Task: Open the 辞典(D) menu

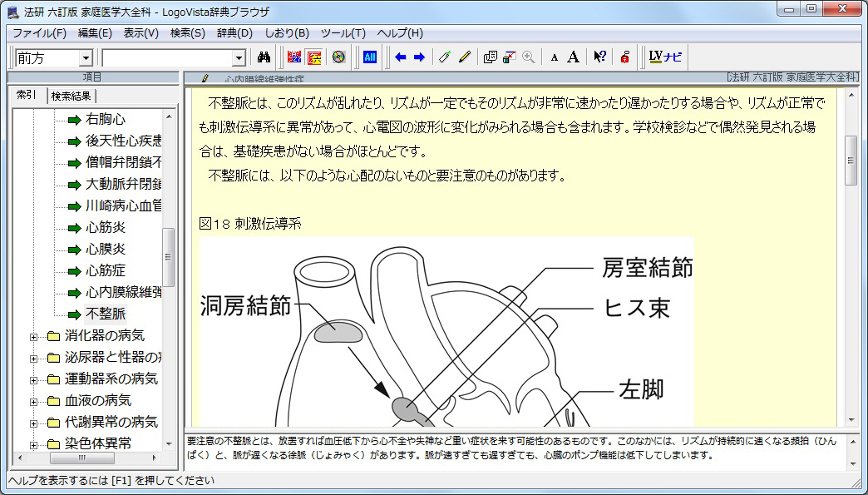Action: [x=234, y=33]
